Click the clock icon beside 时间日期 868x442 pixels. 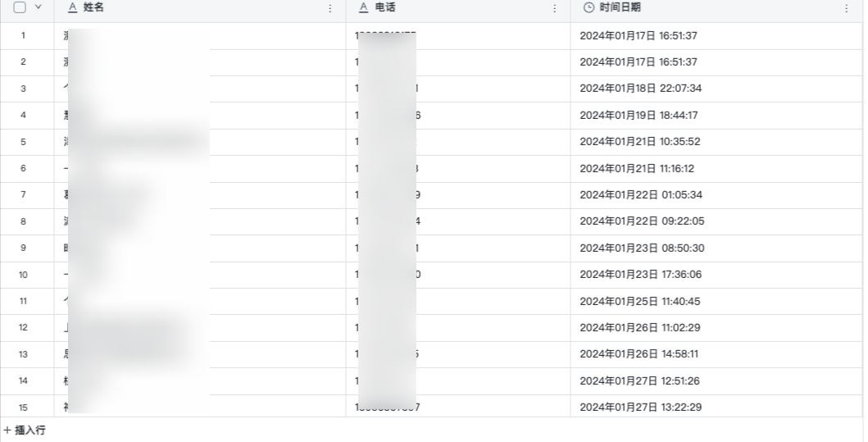(x=589, y=7)
